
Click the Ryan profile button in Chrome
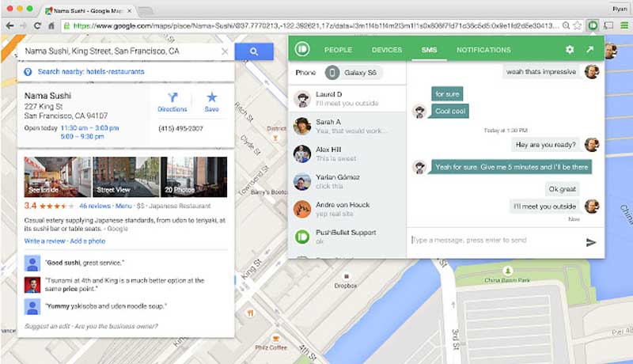tap(620, 9)
